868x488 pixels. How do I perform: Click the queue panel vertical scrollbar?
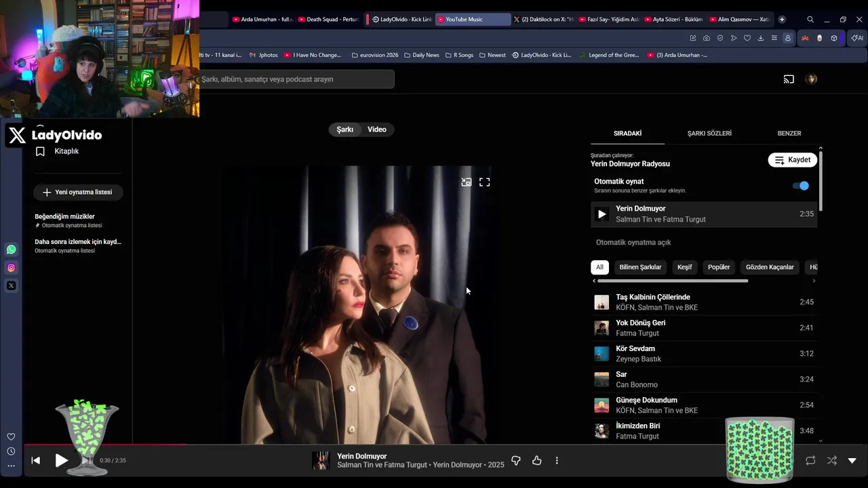click(x=821, y=180)
